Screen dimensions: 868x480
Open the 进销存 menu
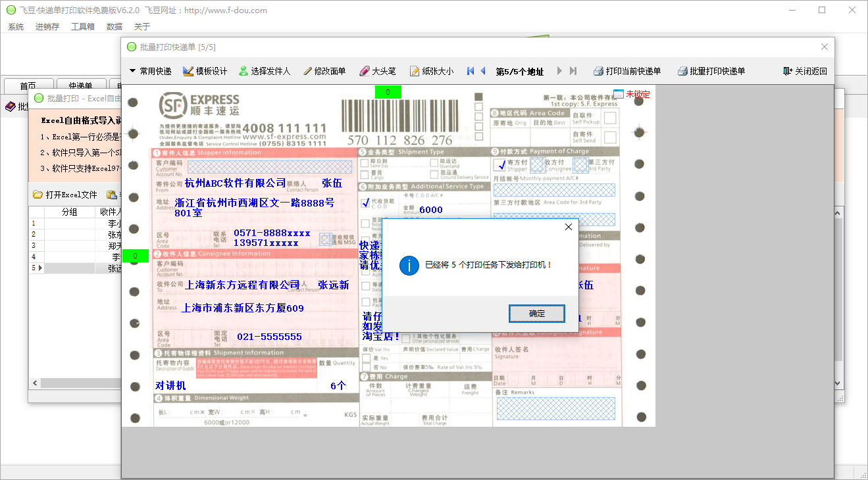[x=47, y=27]
